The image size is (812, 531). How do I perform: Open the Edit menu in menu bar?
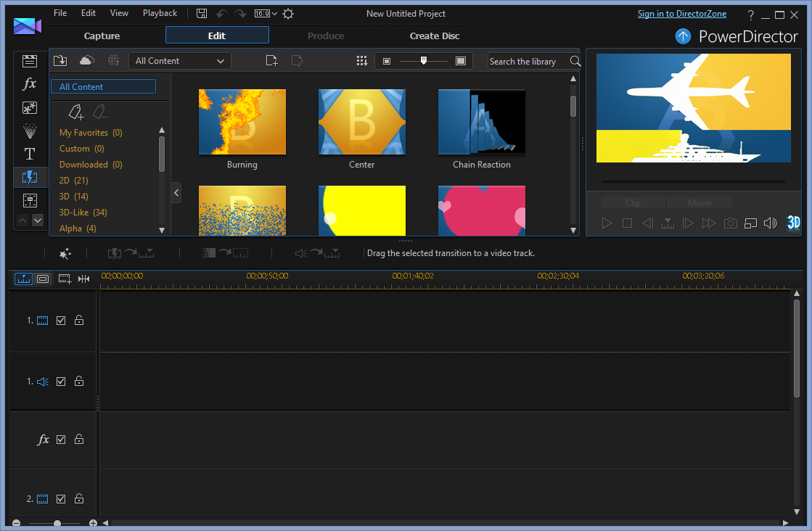(89, 13)
